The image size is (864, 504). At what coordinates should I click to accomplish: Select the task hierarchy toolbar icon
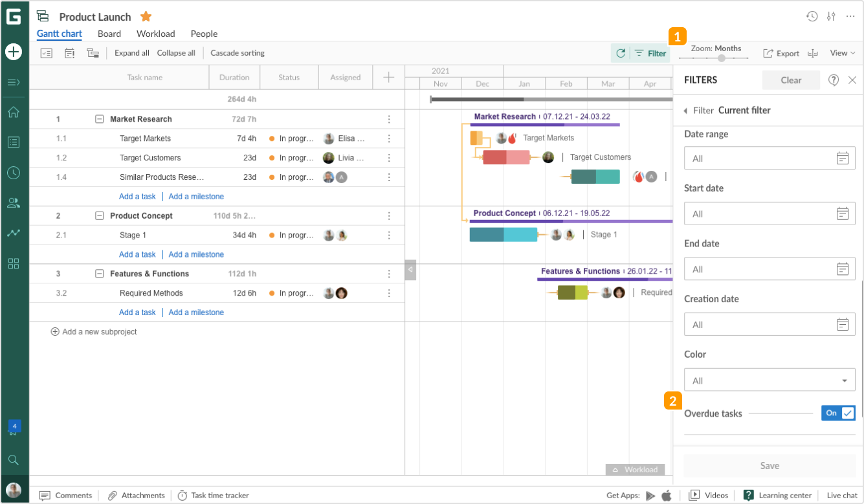tap(93, 53)
